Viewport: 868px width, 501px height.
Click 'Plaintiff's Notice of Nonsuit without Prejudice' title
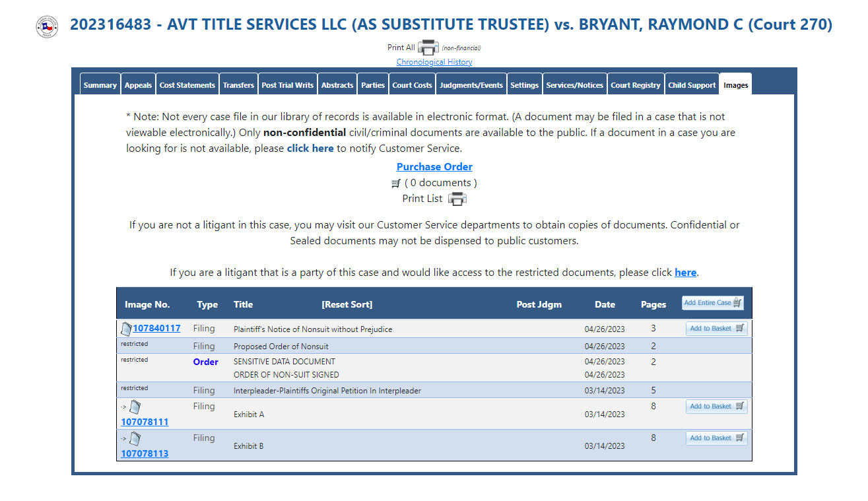pyautogui.click(x=313, y=329)
